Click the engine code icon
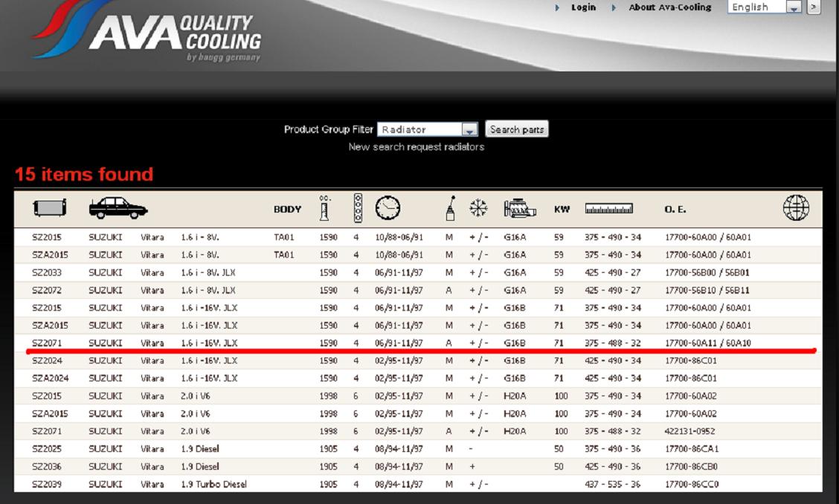The height and width of the screenshot is (504, 839). (519, 209)
